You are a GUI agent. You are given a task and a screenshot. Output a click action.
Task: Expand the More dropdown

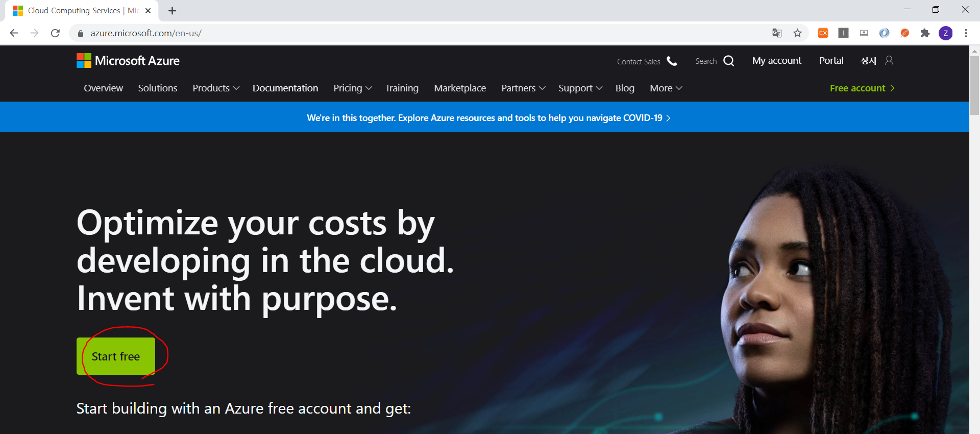pos(666,88)
